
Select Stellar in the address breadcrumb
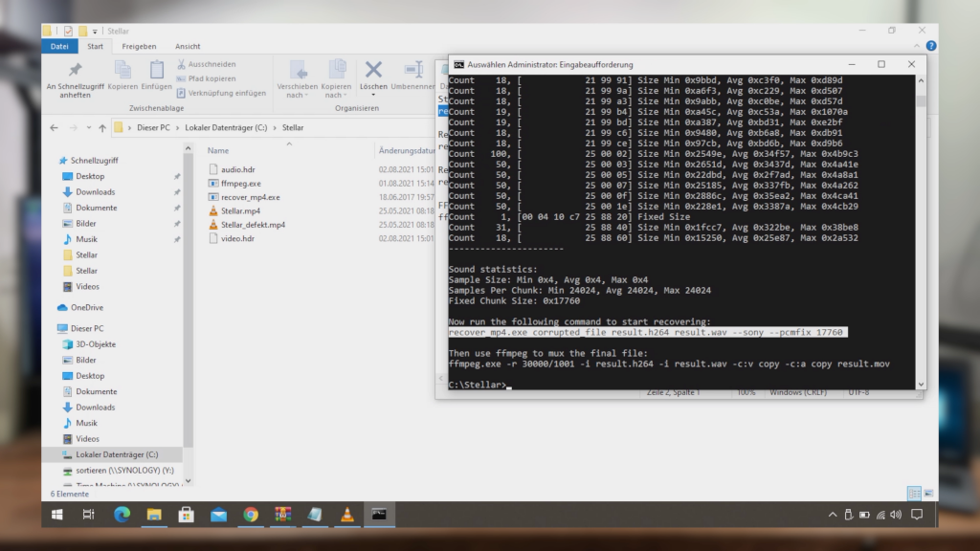coord(293,127)
